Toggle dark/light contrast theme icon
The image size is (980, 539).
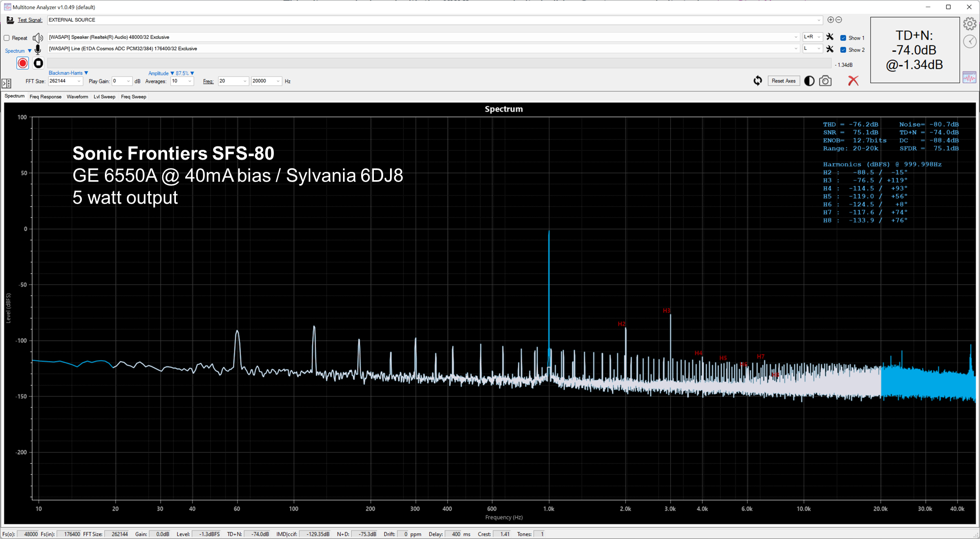(809, 81)
